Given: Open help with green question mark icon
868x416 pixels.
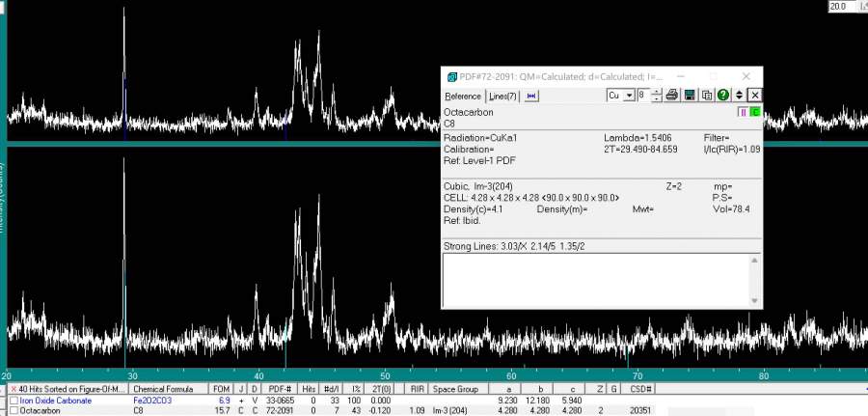Looking at the screenshot, I should pyautogui.click(x=722, y=95).
